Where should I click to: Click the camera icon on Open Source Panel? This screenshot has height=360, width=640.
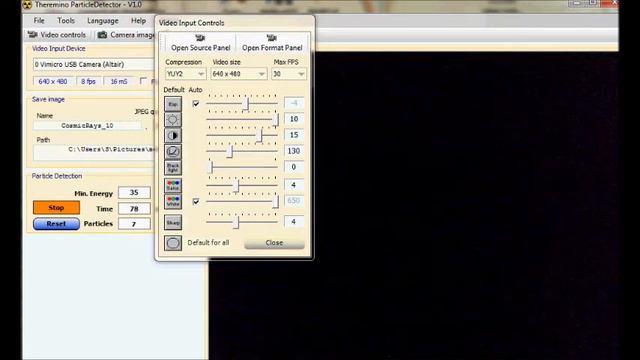(200, 38)
